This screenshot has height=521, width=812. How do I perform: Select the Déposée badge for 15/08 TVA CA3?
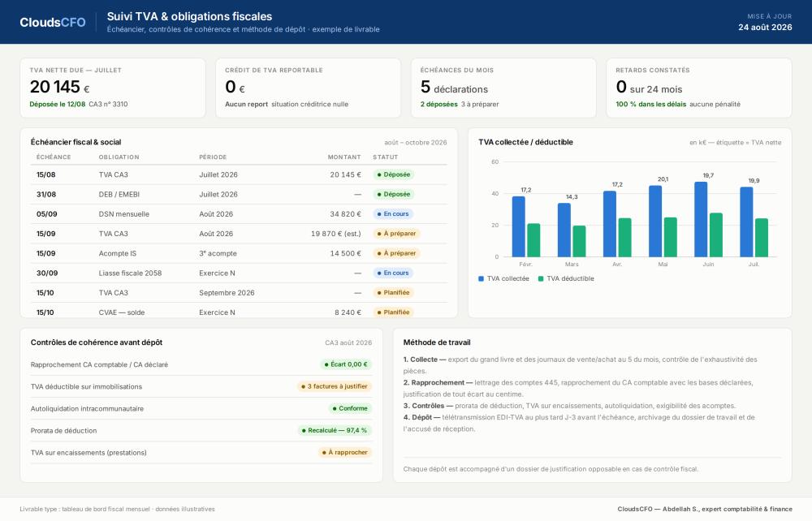click(394, 174)
